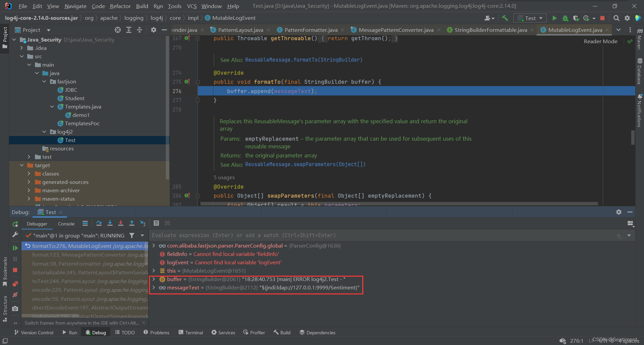Expand the .idea folder
The width and height of the screenshot is (644, 345).
point(21,48)
